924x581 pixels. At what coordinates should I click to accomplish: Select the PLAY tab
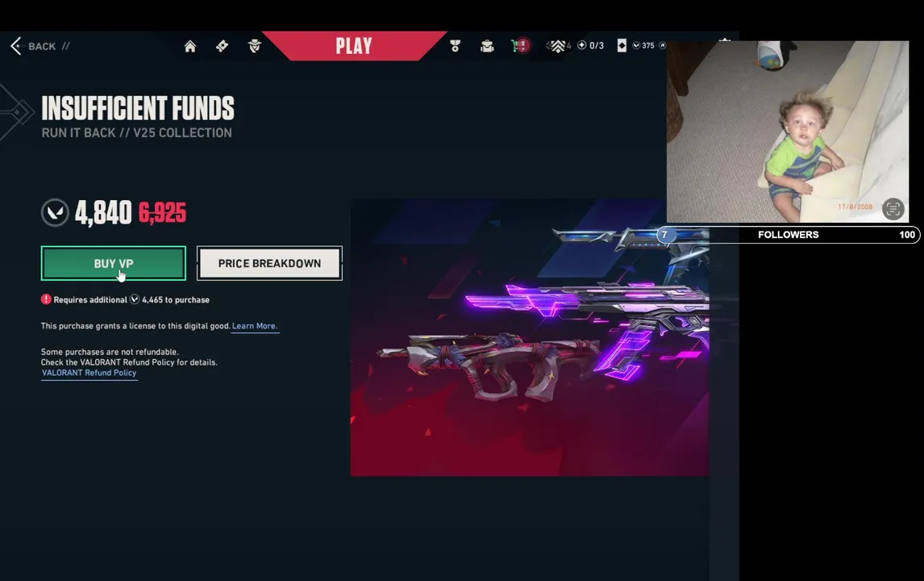[354, 46]
